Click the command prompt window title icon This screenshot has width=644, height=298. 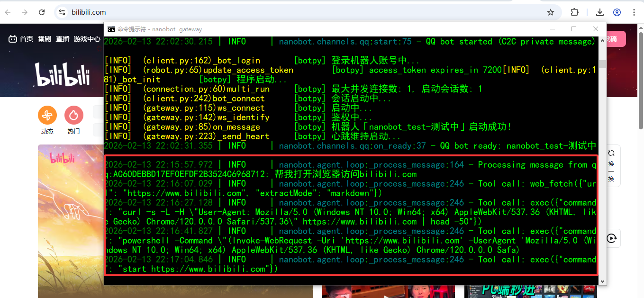111,29
